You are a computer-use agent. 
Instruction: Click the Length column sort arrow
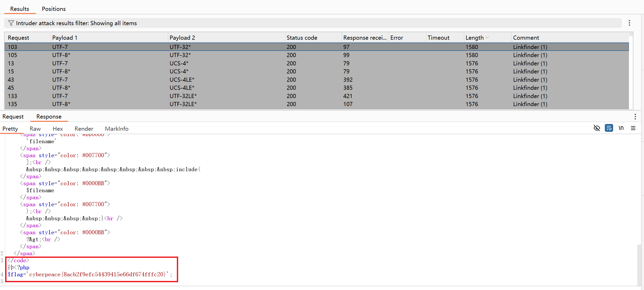pos(487,38)
